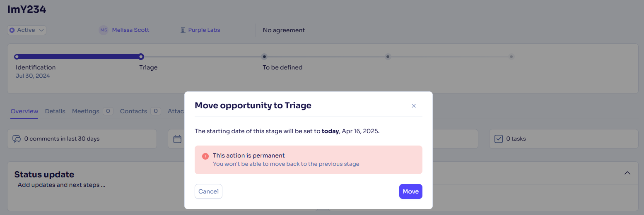Click the Add updates and next steps field
This screenshot has height=215, width=644.
[x=61, y=185]
